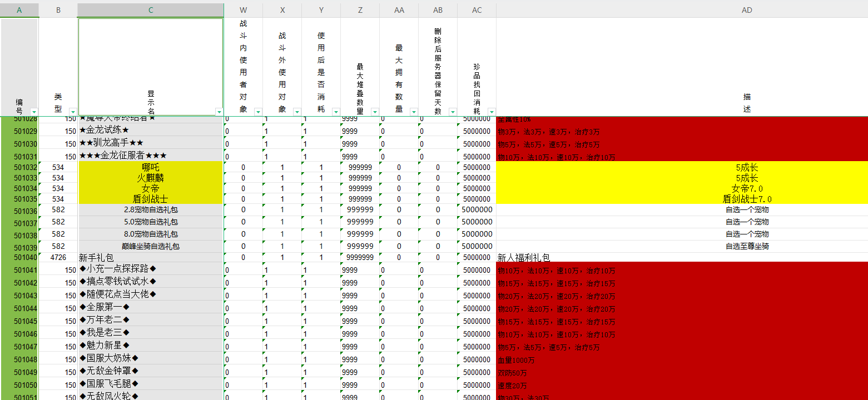Open filter arrow on 最大堆叠数量 header

click(374, 112)
